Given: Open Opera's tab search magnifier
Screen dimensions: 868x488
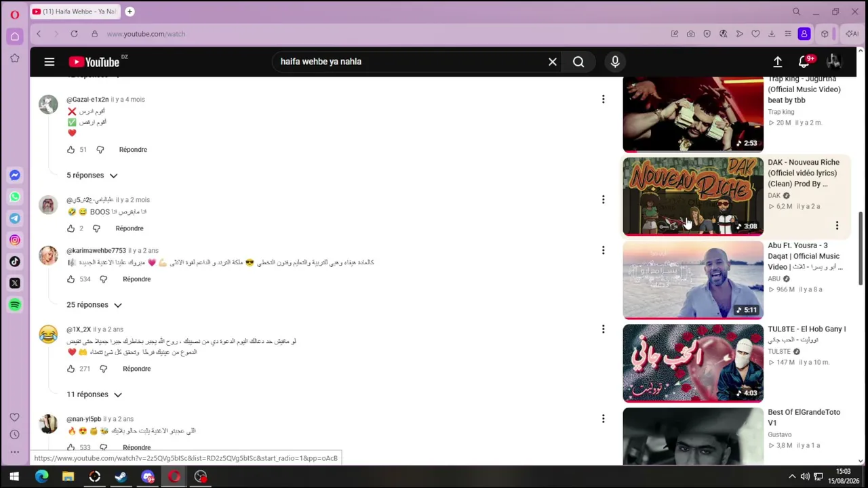Looking at the screenshot, I should [x=797, y=12].
